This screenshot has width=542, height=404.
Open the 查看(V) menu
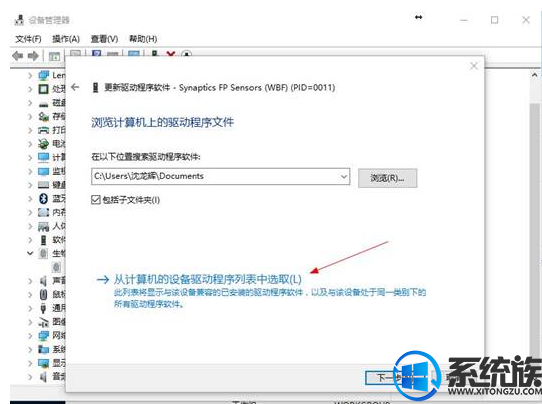click(x=104, y=39)
